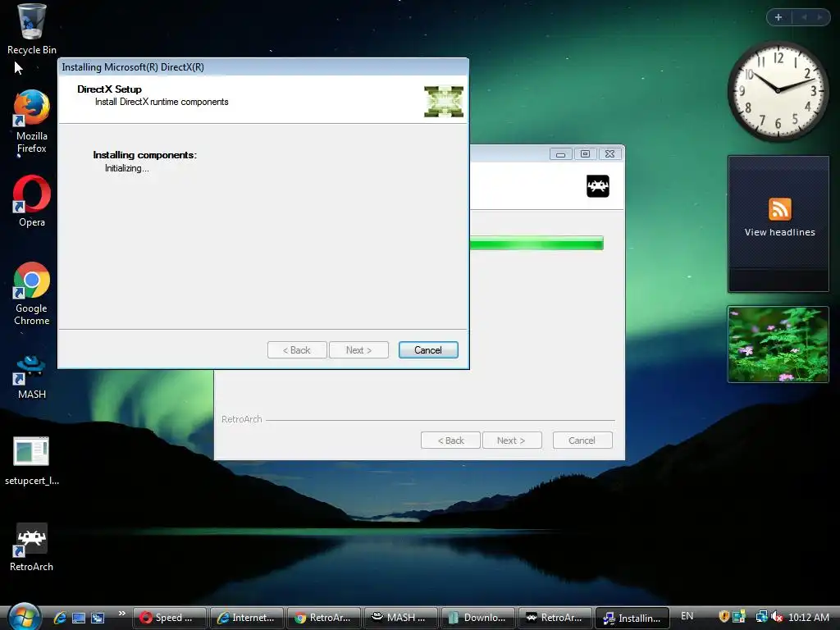Click the network tray icon
The image size is (840, 630).
click(x=761, y=617)
